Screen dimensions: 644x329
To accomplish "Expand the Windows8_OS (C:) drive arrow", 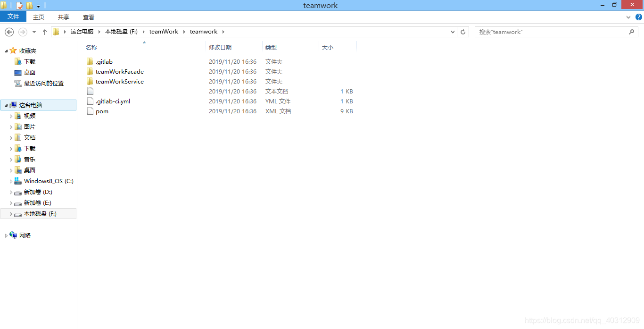I will [x=11, y=181].
